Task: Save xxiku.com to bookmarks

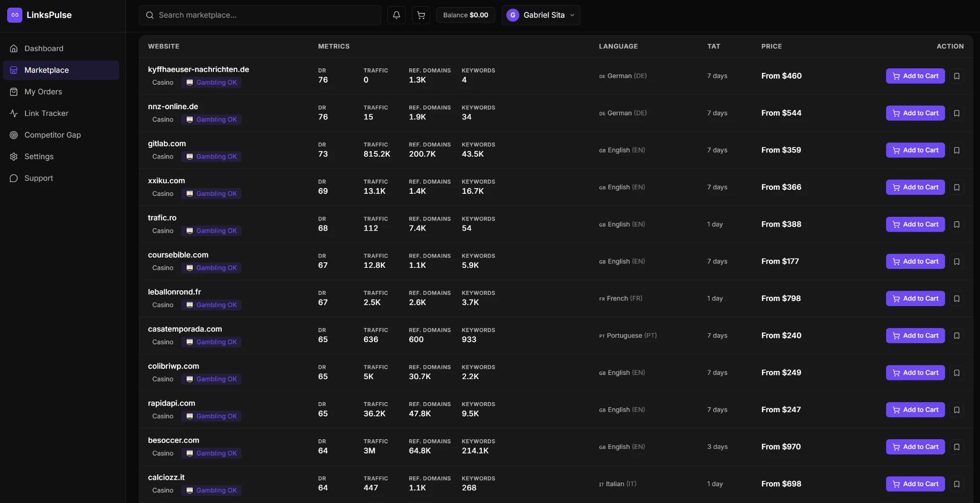Action: click(957, 187)
